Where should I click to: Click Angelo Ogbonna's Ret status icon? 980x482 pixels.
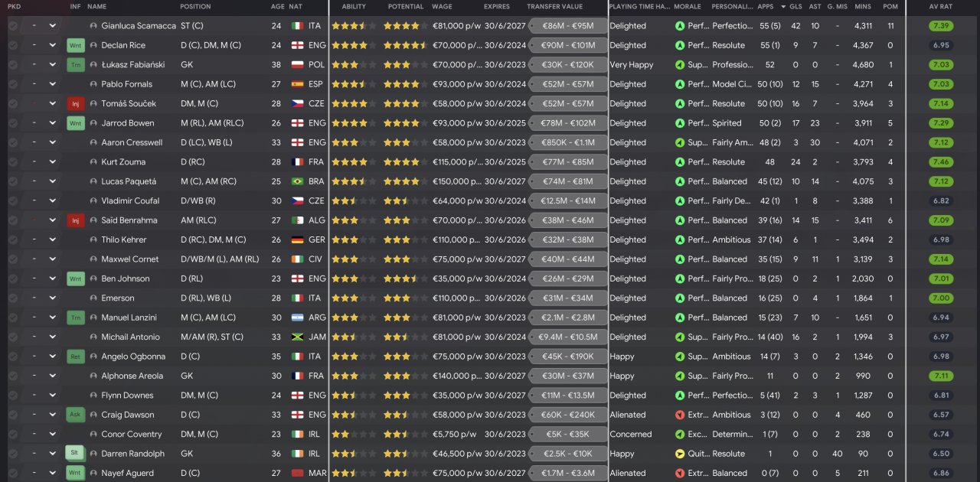pos(75,357)
